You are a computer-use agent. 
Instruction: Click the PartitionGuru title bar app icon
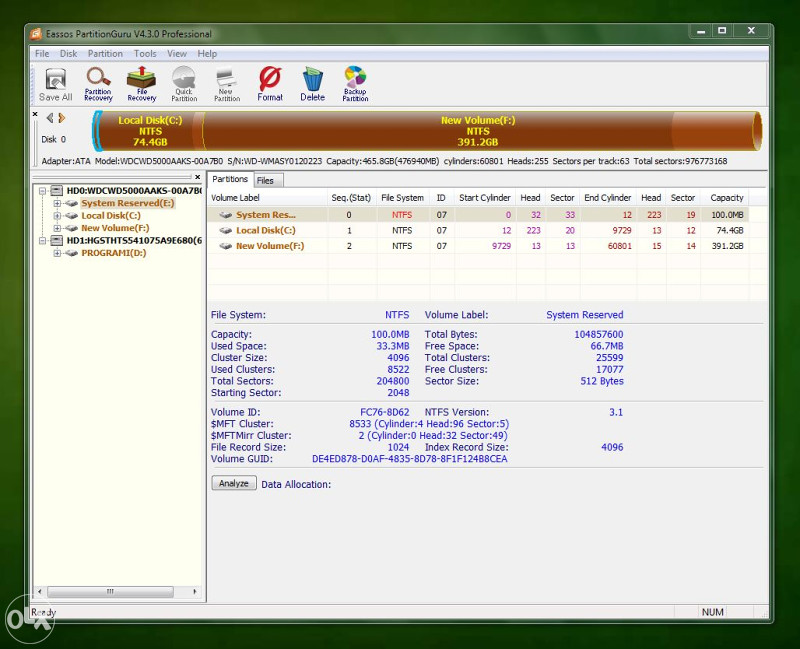click(36, 34)
